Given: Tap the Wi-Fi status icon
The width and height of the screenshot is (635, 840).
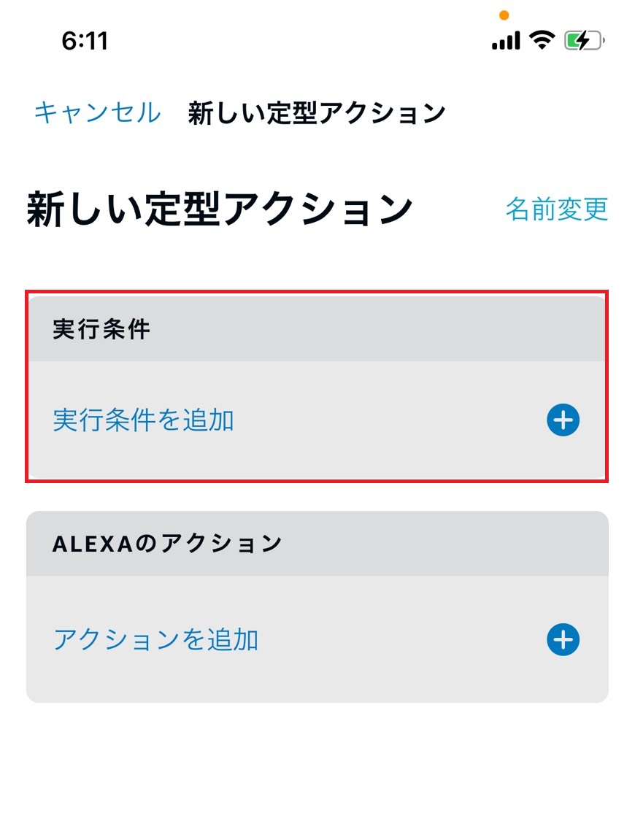Looking at the screenshot, I should 542,40.
